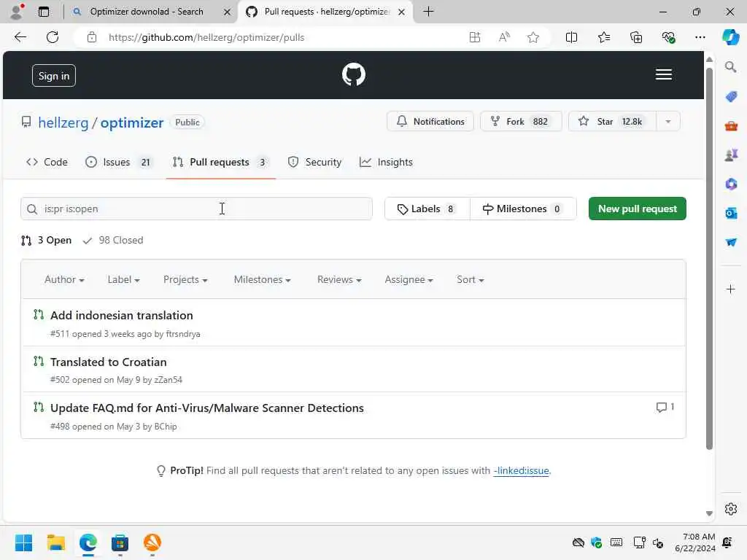Focus the is:pr is:open search field
Image resolution: width=747 pixels, height=560 pixels.
(196, 209)
